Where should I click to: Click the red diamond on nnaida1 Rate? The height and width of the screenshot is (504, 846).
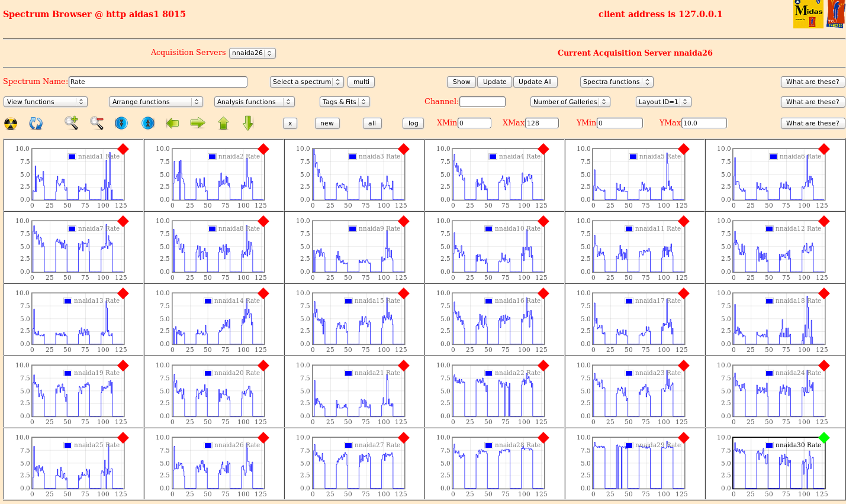pos(123,149)
